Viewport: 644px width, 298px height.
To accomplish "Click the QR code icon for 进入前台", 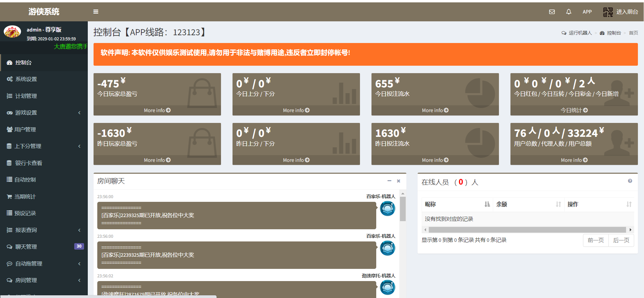I will [x=608, y=12].
